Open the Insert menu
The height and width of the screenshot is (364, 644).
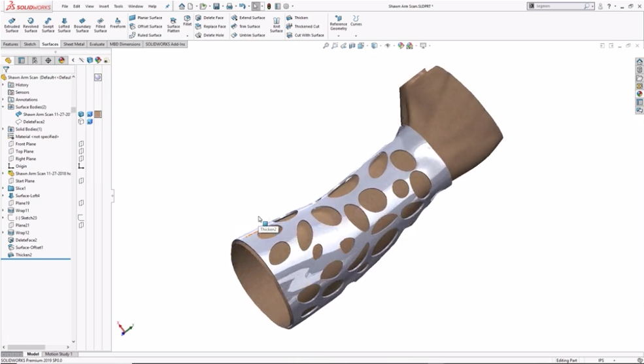(x=104, y=6)
